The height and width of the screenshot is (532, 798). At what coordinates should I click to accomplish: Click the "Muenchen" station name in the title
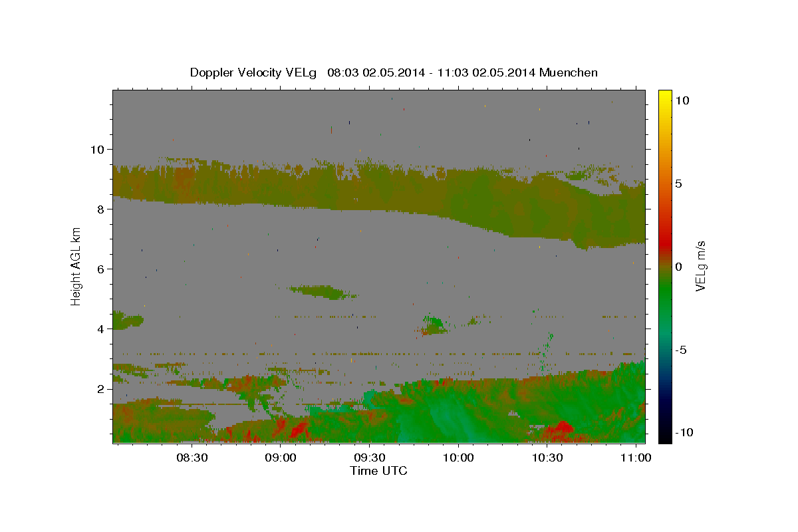(x=569, y=72)
